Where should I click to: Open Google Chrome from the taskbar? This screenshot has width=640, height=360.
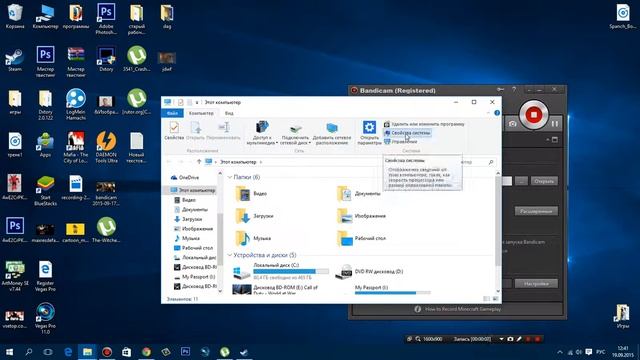coord(146,351)
